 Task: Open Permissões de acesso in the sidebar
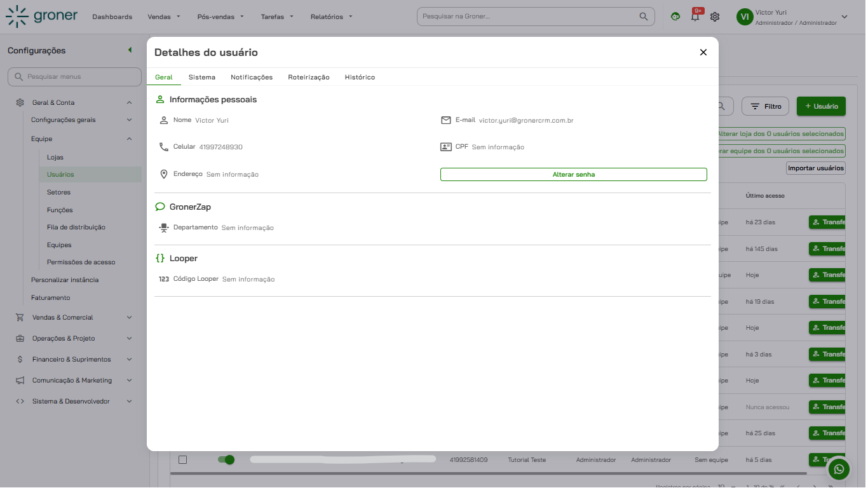81,262
